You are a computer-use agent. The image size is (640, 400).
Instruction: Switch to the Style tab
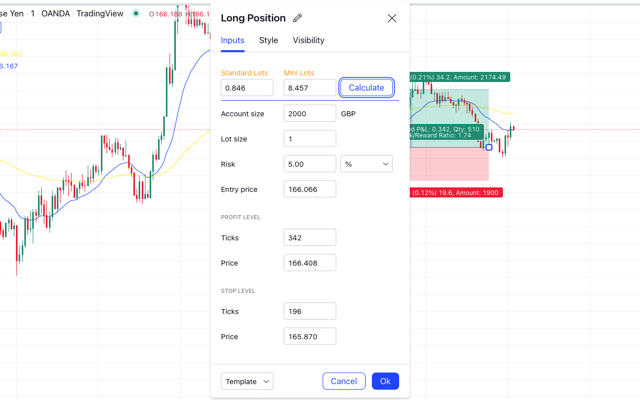(268, 40)
